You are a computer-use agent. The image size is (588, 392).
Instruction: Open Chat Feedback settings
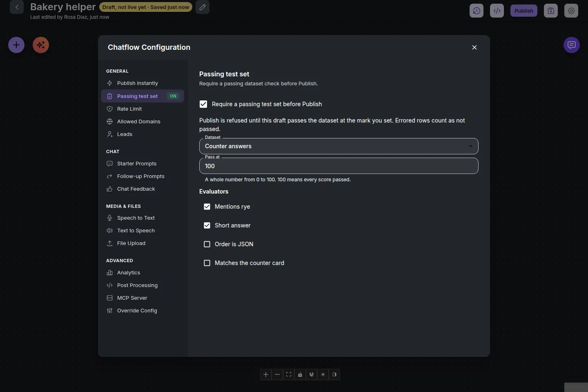tap(143, 189)
